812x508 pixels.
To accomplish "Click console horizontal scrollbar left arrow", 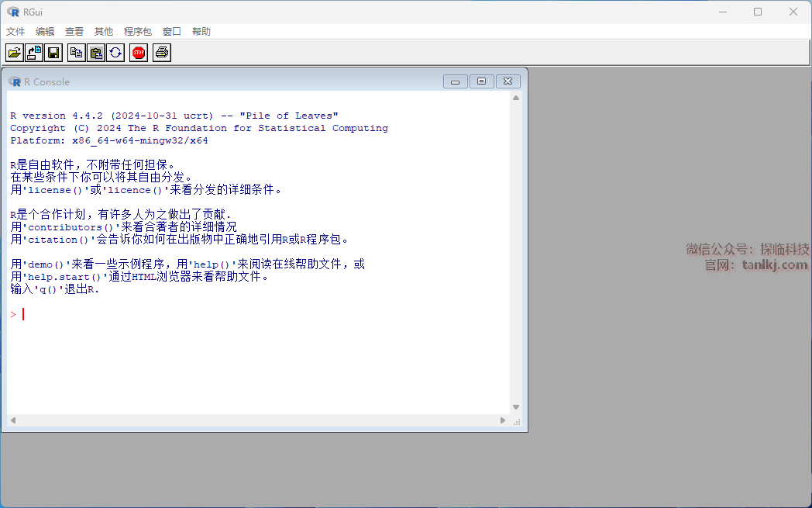I will pos(13,420).
